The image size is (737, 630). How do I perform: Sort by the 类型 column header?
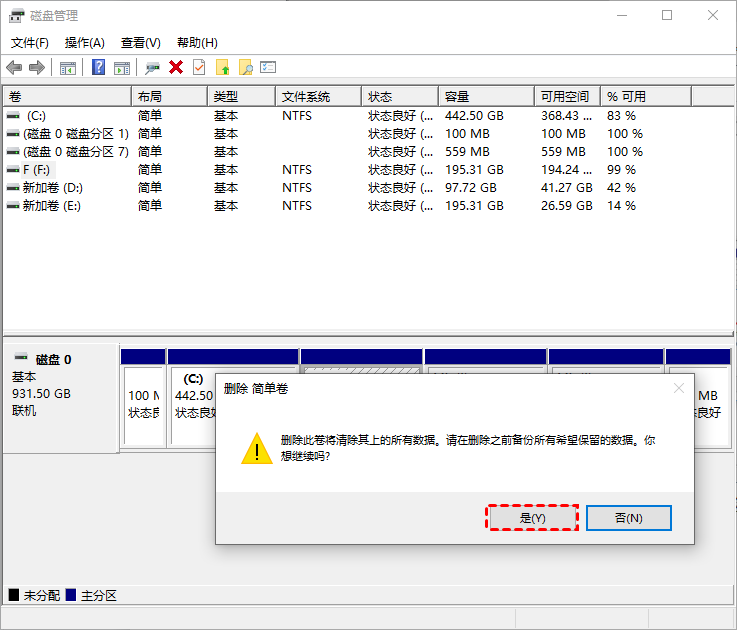click(x=241, y=96)
